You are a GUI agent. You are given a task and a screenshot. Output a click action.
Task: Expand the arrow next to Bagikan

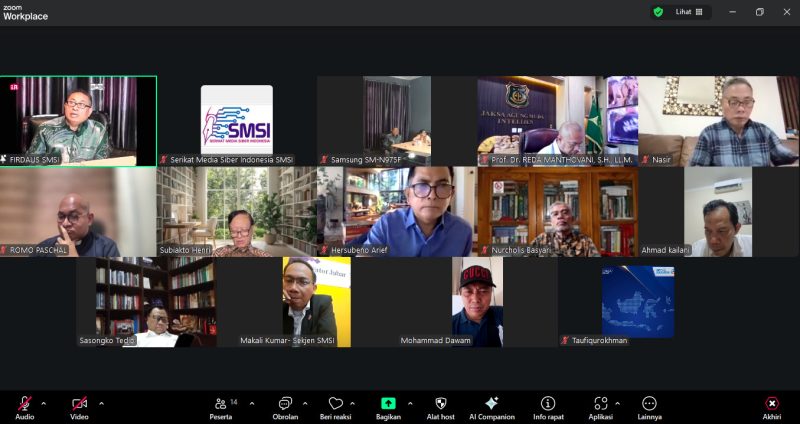(409, 403)
